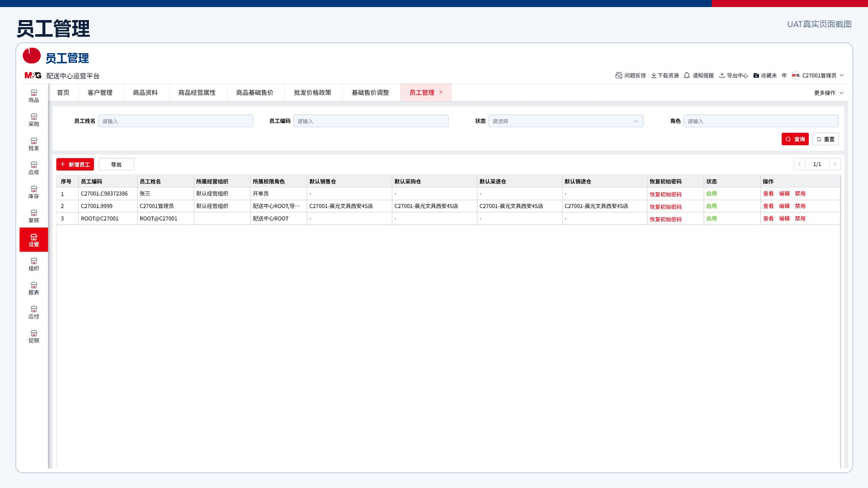Click 恢复初始密码 for employee 张三
Image resolution: width=868 pixels, height=488 pixels.
[x=666, y=194]
